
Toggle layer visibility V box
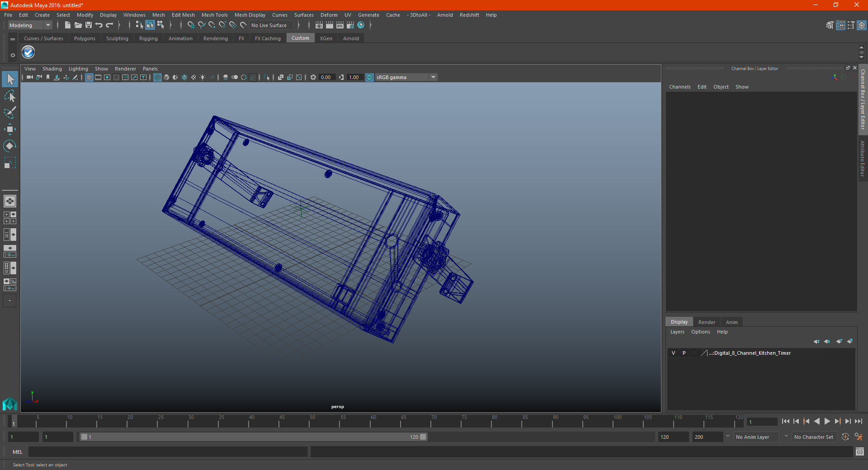pyautogui.click(x=673, y=353)
